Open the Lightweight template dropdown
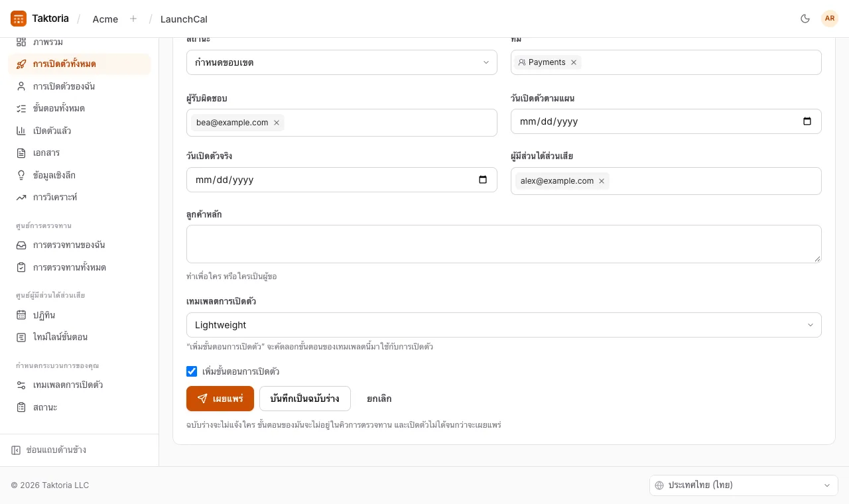Screen dimensions: 849x504 (503, 325)
